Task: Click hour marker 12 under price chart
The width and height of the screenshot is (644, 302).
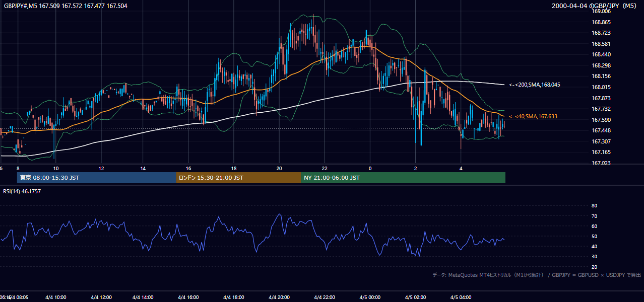Action: point(101,168)
